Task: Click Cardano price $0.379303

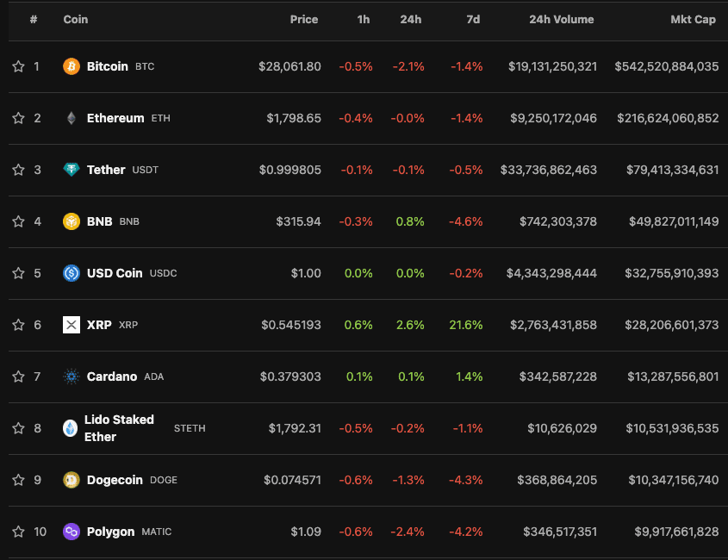Action: (290, 376)
